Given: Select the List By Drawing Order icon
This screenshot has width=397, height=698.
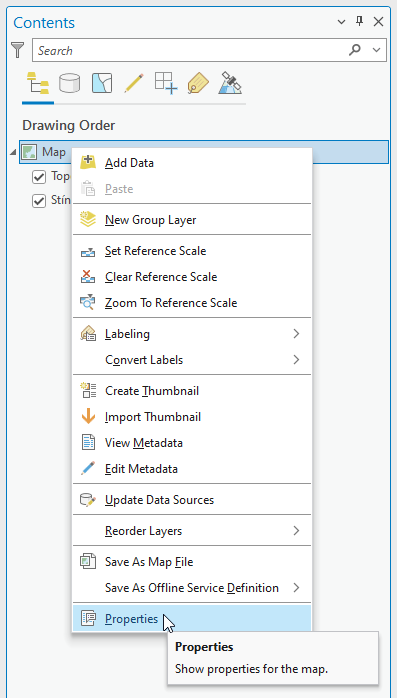Looking at the screenshot, I should click(x=38, y=83).
